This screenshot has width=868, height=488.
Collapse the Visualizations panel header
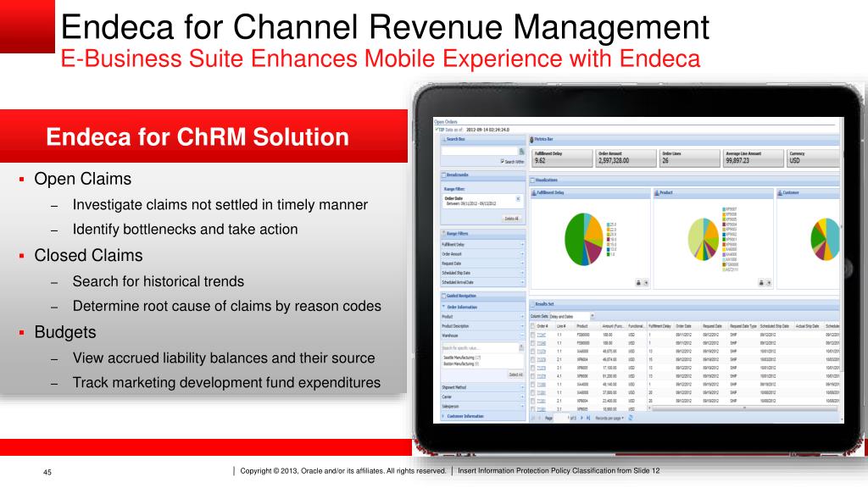[684, 180]
